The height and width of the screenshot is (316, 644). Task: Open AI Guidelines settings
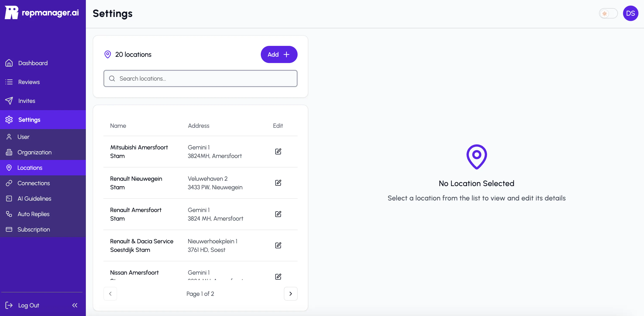coord(43,199)
